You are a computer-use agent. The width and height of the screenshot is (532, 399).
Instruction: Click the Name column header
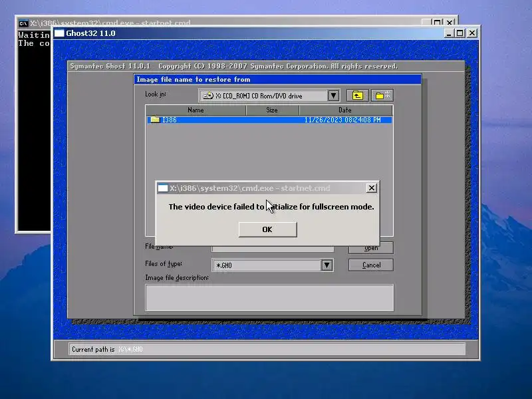coord(196,110)
